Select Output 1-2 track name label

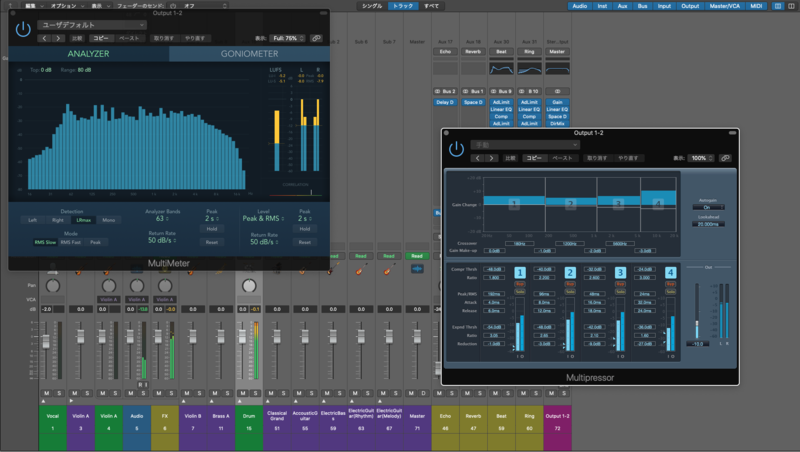pyautogui.click(x=557, y=416)
